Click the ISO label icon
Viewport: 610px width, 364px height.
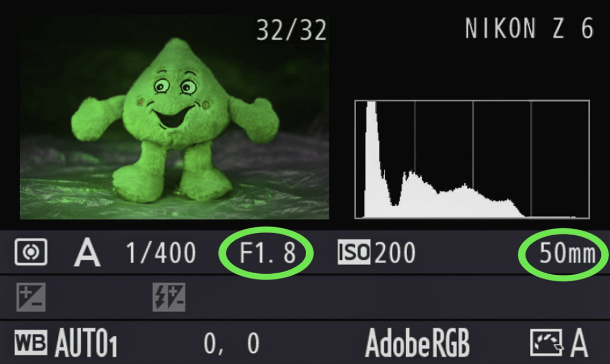[354, 252]
